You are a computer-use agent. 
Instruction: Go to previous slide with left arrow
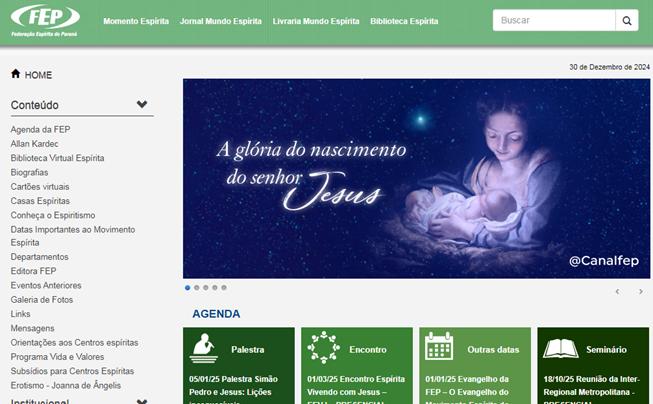pos(618,292)
